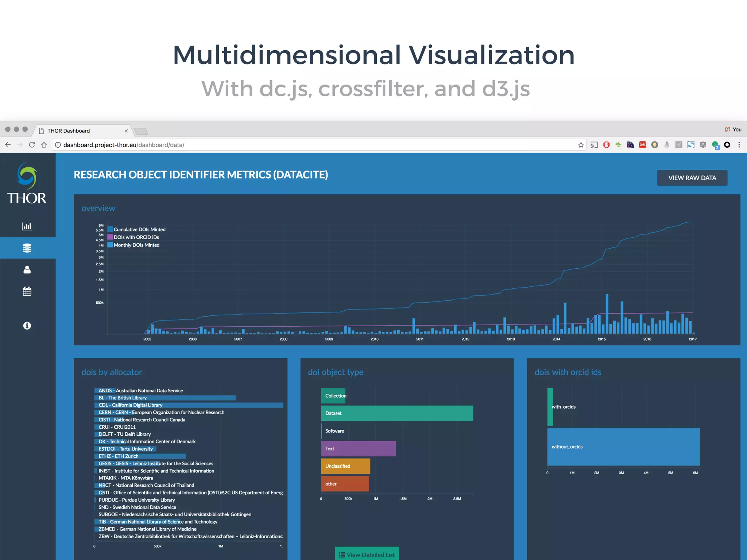The width and height of the screenshot is (747, 560).
Task: Filter by the Dataset bar
Action: point(397,413)
